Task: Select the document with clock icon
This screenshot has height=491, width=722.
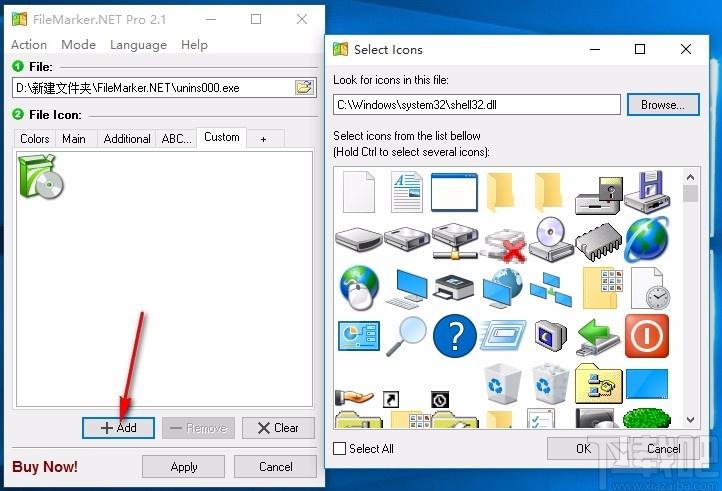Action: 650,288
